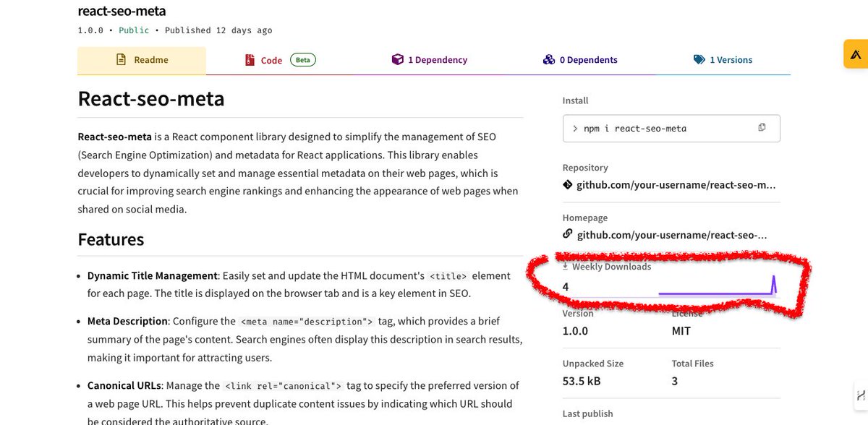This screenshot has height=425, width=868.
Task: View the 0 Dependents tab
Action: tap(580, 60)
